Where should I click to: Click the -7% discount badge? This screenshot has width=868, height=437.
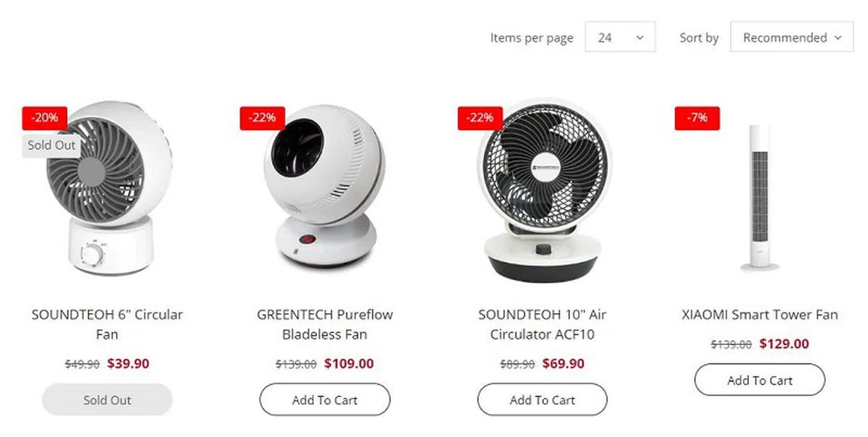pos(697,117)
